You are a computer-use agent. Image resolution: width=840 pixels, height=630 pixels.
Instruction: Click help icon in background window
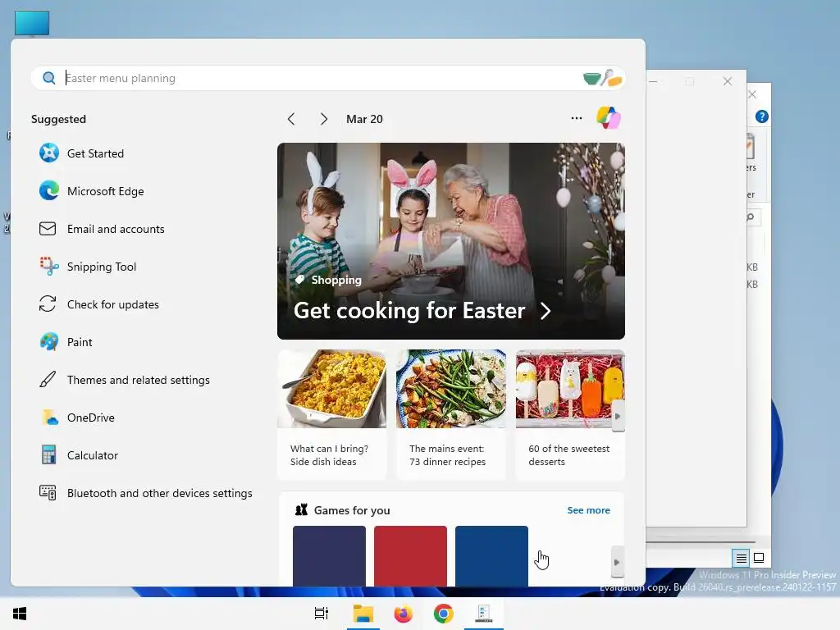coord(762,116)
